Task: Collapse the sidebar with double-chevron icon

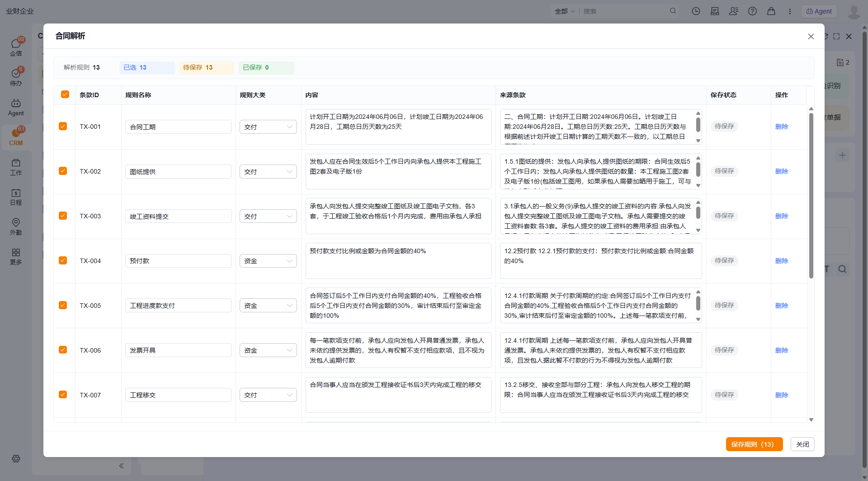Action: [121, 466]
